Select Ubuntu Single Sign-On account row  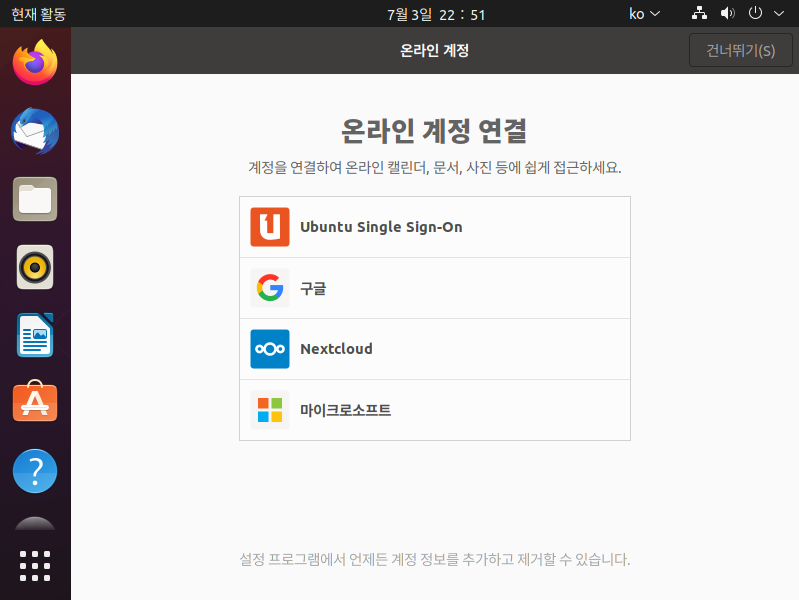pos(435,227)
